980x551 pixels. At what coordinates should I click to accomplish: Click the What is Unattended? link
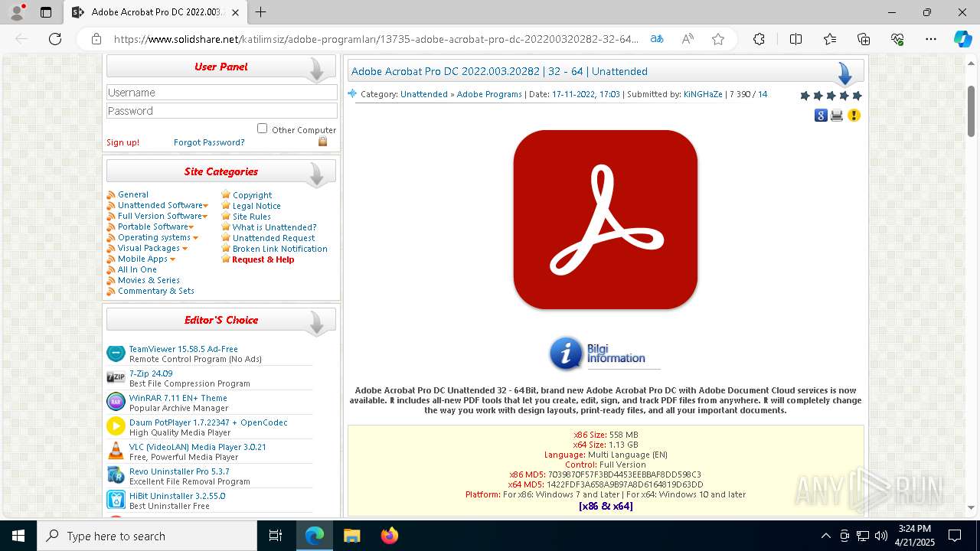(274, 228)
